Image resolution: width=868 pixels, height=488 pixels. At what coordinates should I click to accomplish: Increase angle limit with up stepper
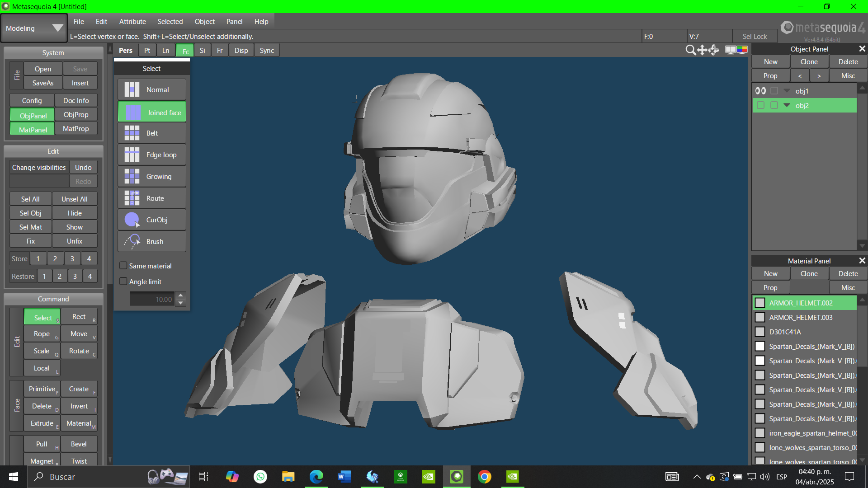181,295
